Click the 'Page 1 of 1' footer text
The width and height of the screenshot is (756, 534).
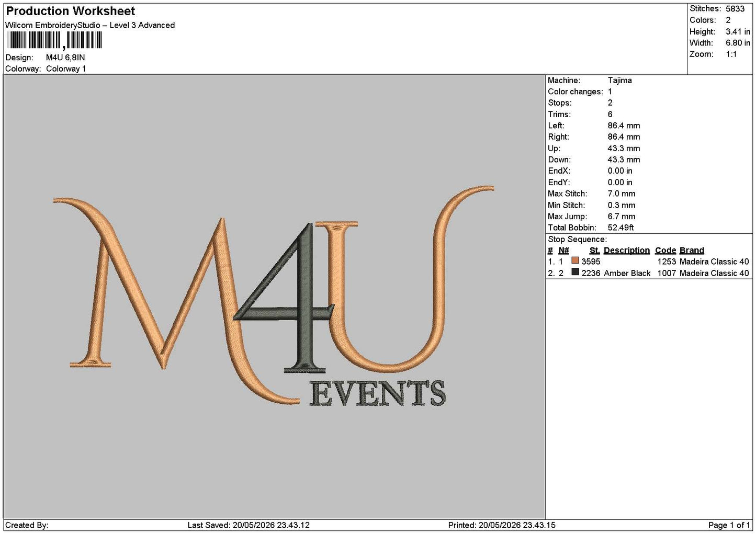pos(729,525)
